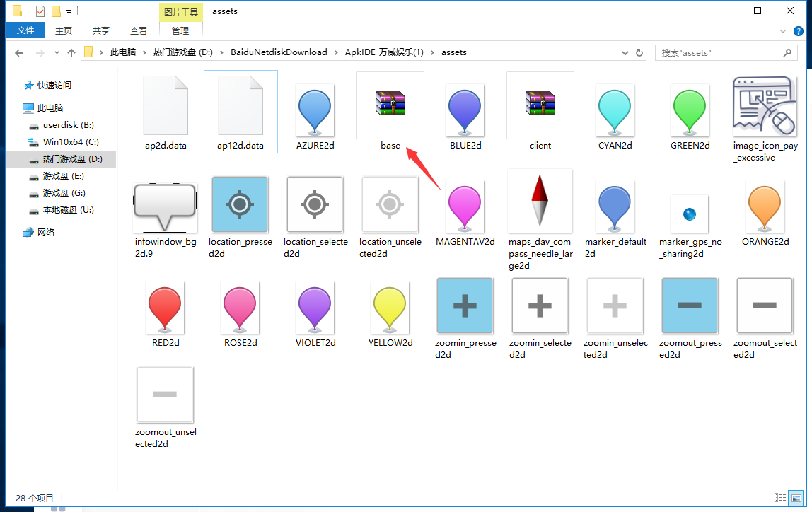The width and height of the screenshot is (812, 512).
Task: Open the 文件 menu tab
Action: point(25,30)
